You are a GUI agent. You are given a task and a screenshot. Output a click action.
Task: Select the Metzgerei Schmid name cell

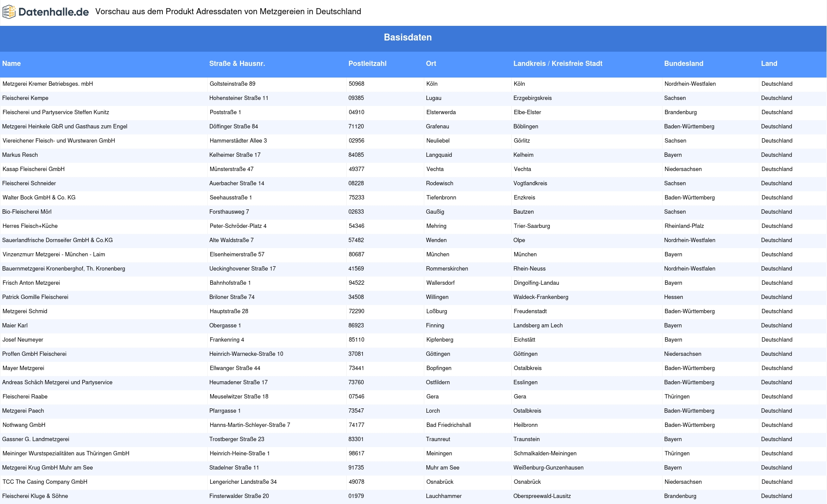(25, 311)
